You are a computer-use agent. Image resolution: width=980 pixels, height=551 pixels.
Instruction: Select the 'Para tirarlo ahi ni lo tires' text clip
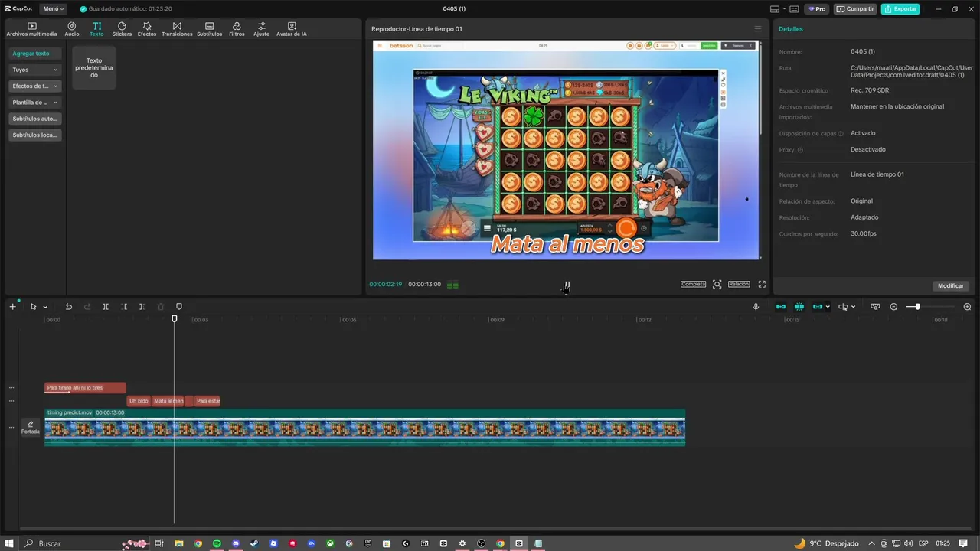tap(85, 388)
